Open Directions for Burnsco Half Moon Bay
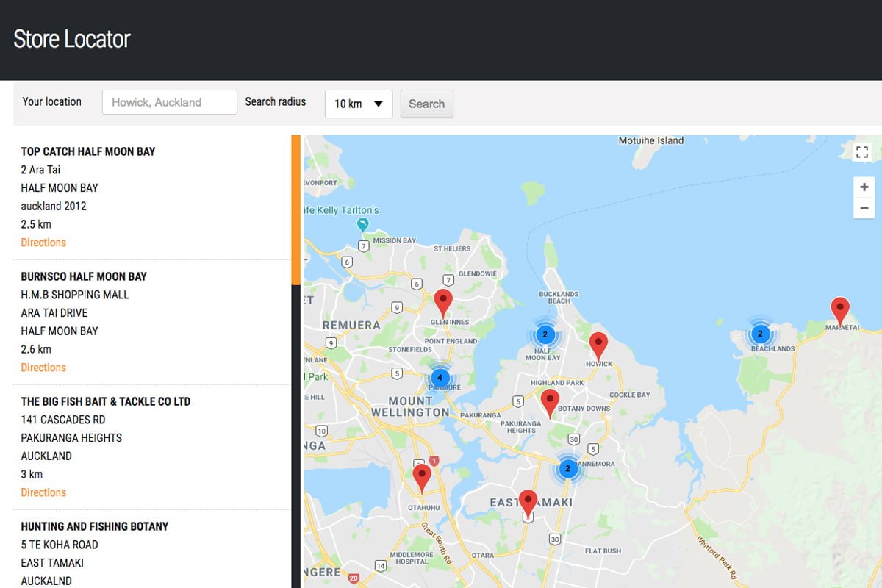Screen dimensions: 882x588 (43, 367)
